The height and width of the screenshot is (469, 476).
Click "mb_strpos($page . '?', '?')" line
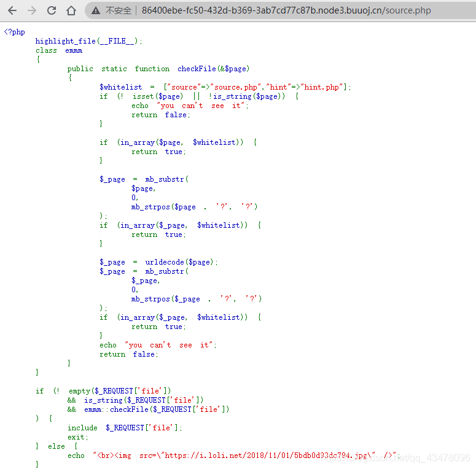point(194,207)
